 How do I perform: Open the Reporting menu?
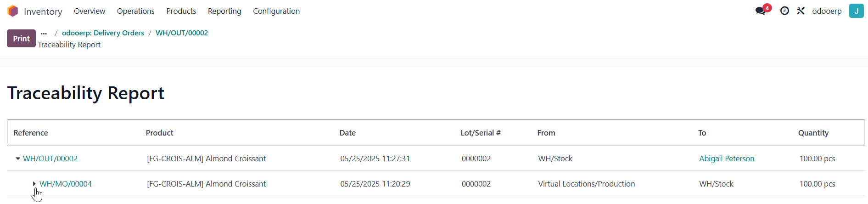[x=224, y=11]
